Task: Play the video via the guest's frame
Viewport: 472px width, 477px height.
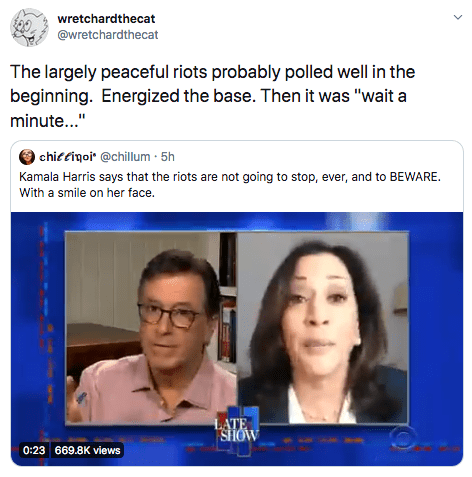Action: click(x=323, y=328)
